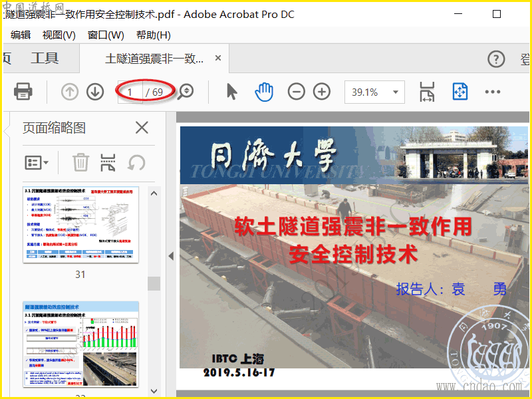Click the thumbnail scrollbar up arrow
The image size is (532, 399).
click(154, 193)
